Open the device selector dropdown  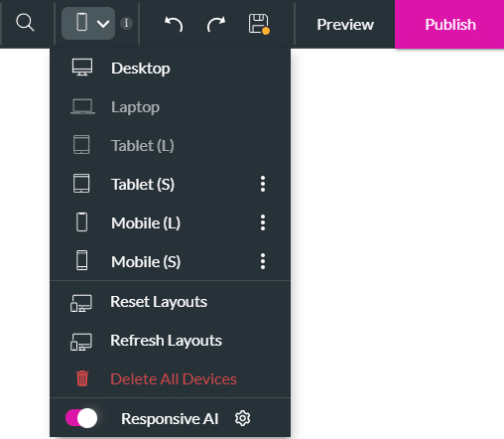pos(88,23)
